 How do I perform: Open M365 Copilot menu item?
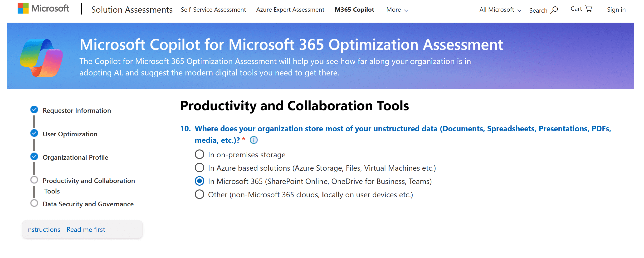pyautogui.click(x=354, y=10)
